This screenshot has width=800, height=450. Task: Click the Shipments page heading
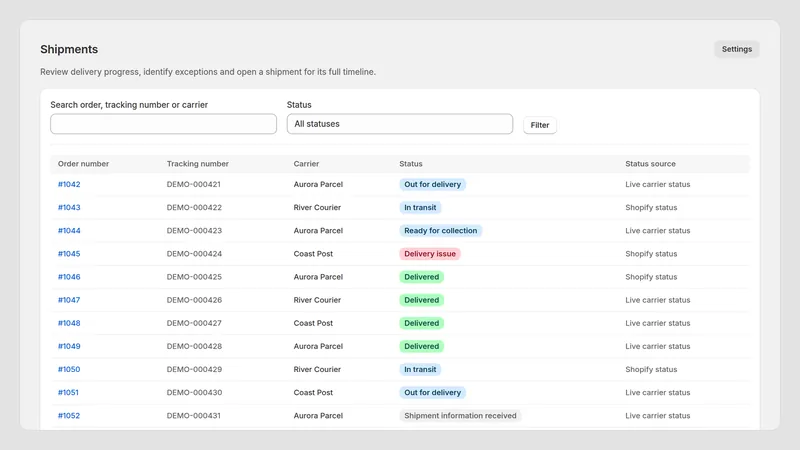point(69,49)
